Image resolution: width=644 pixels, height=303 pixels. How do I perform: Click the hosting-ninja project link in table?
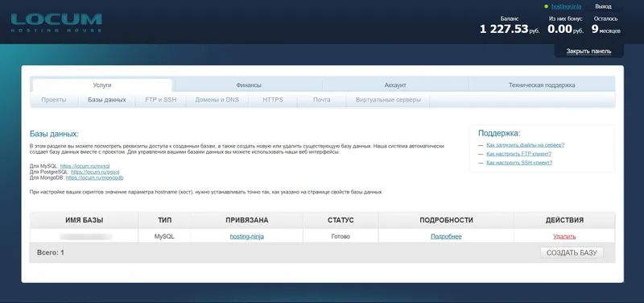tap(247, 236)
